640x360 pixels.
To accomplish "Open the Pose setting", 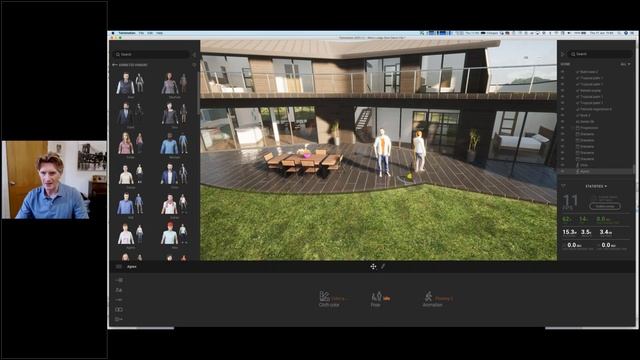I will coord(380,299).
